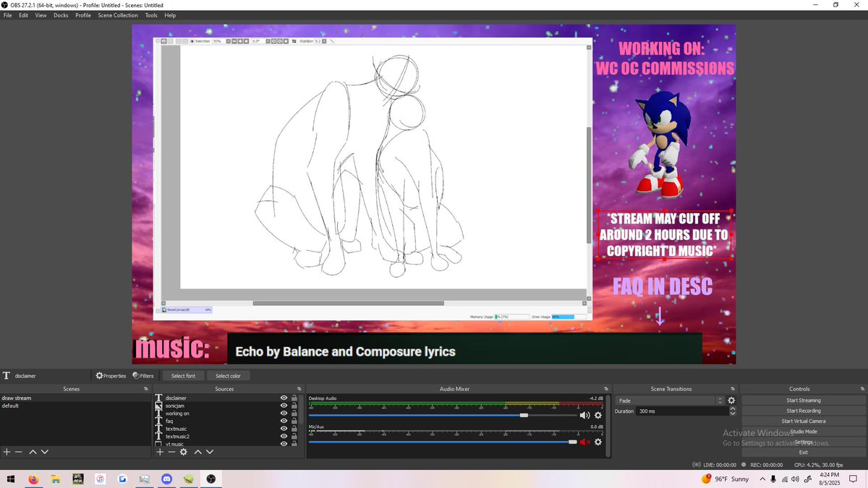Open source properties gear below the Sources list
868x488 pixels.
pos(184,452)
